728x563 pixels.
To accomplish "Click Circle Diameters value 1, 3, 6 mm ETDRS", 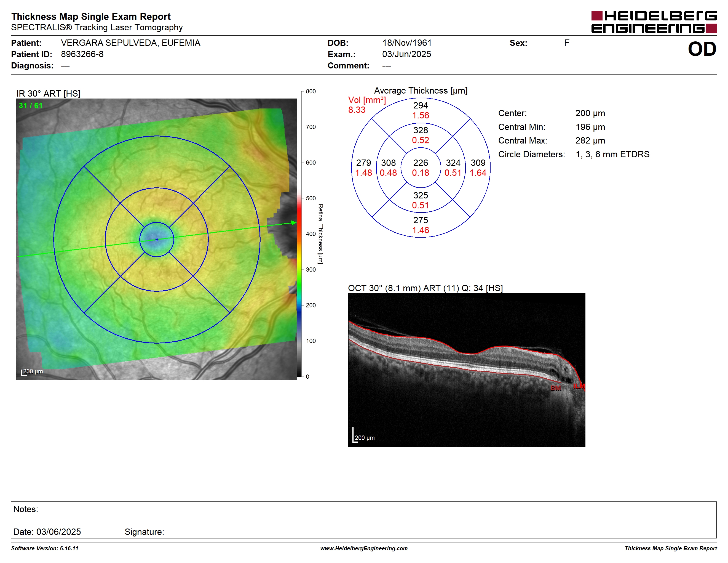I will point(612,154).
